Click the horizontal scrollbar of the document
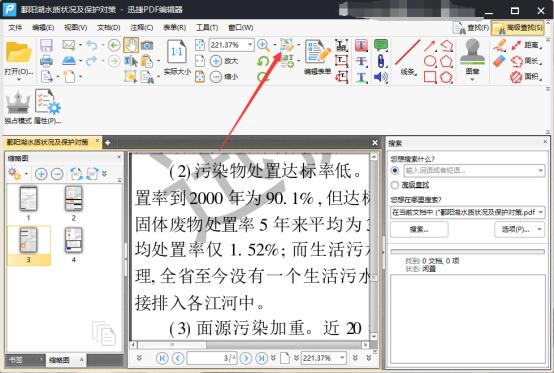The image size is (554, 373). click(x=249, y=344)
